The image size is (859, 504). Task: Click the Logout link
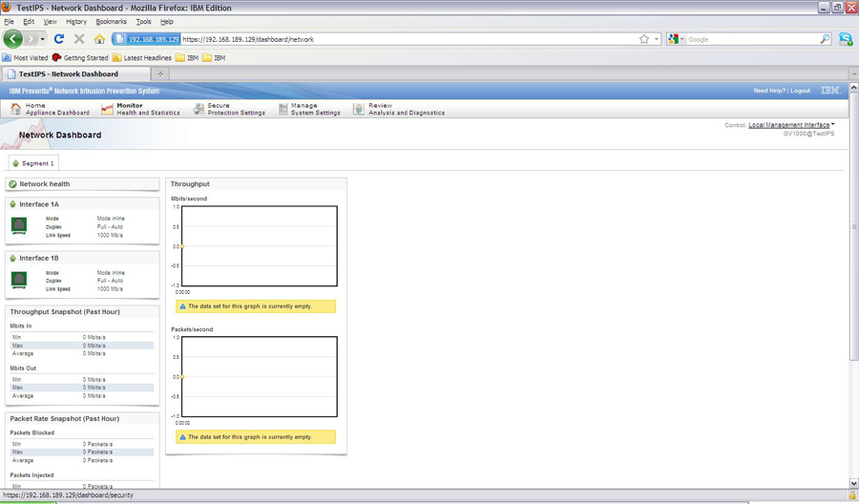(800, 91)
